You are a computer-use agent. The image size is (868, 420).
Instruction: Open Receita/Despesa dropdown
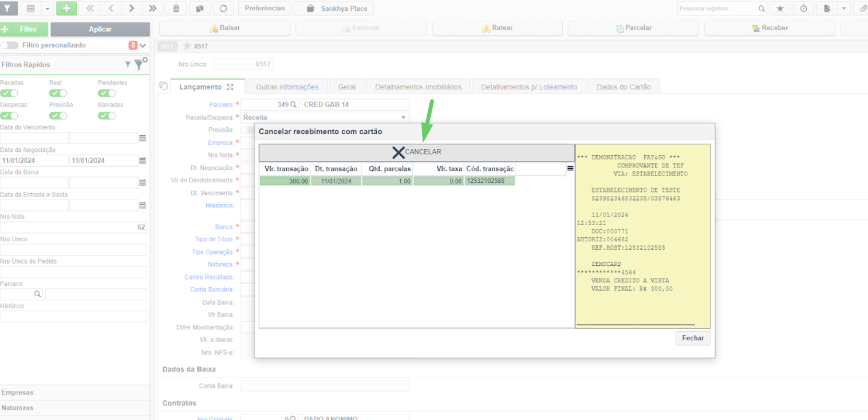pos(404,117)
